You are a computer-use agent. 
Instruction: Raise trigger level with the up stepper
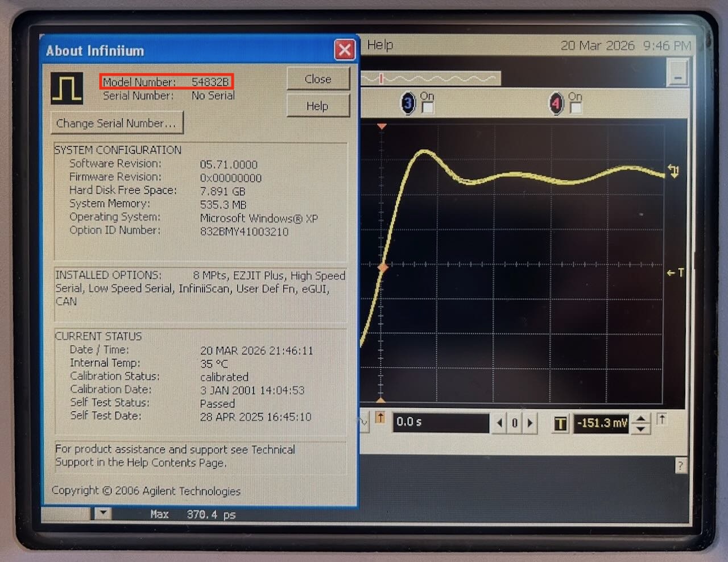click(640, 418)
